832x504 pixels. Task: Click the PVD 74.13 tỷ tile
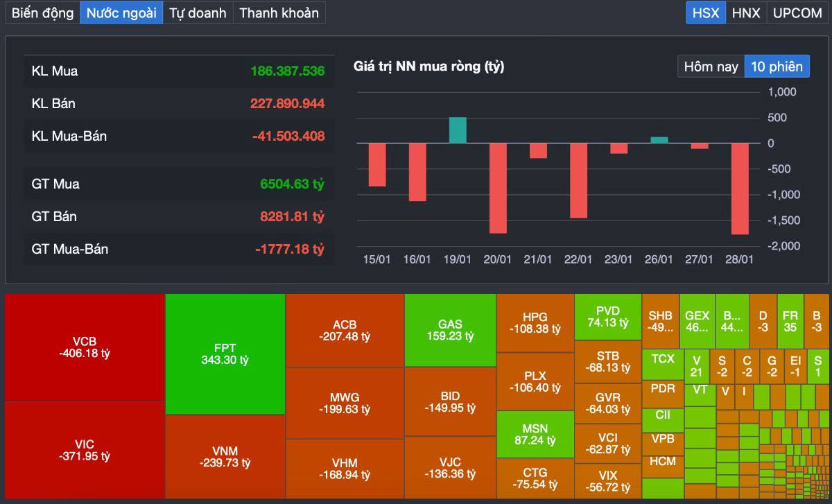click(x=608, y=317)
